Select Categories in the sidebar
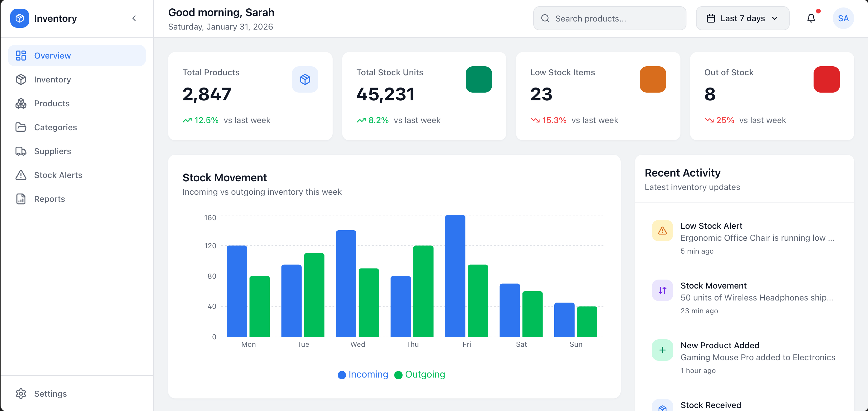This screenshot has height=411, width=868. 55,127
